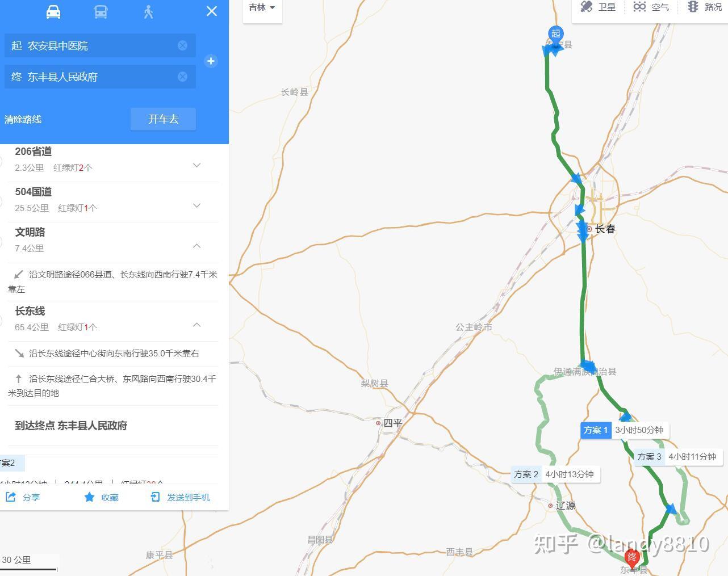The width and height of the screenshot is (728, 576).
Task: Choose the walking mode icon
Action: pos(149,12)
